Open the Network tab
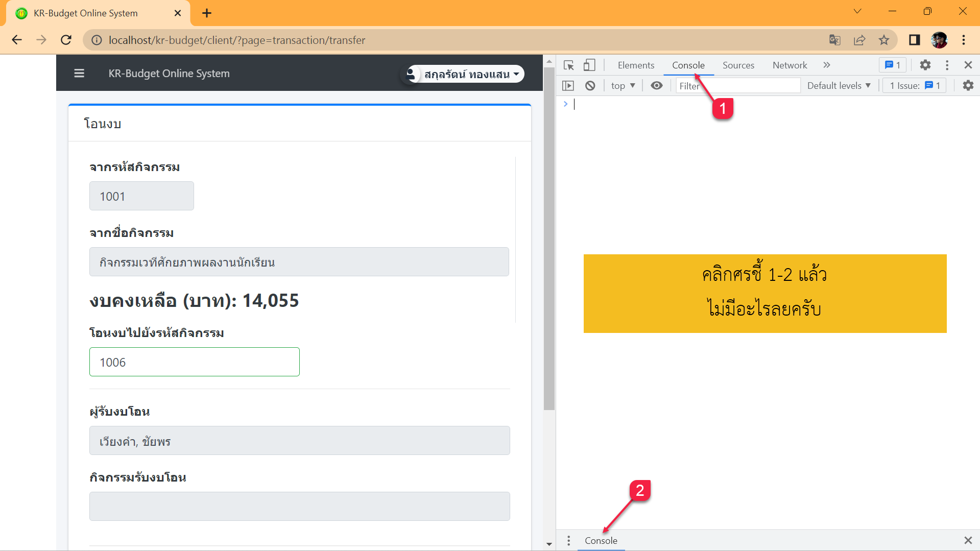The image size is (980, 551). point(790,65)
